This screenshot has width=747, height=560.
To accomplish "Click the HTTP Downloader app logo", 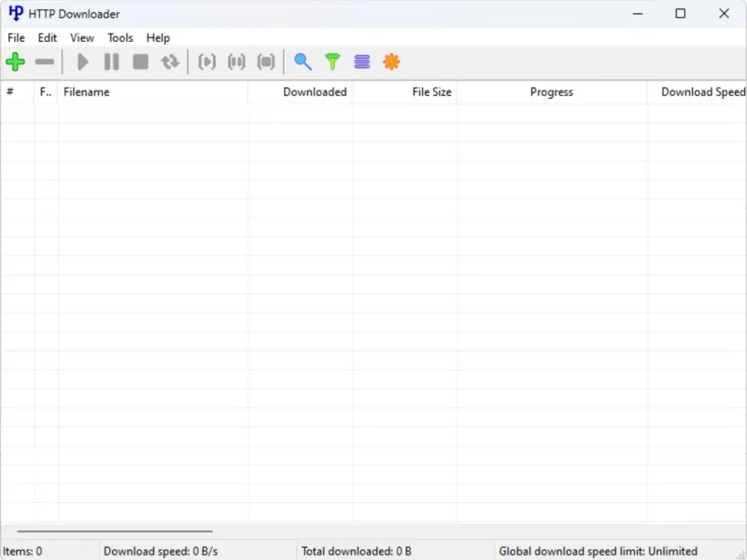I will (16, 13).
